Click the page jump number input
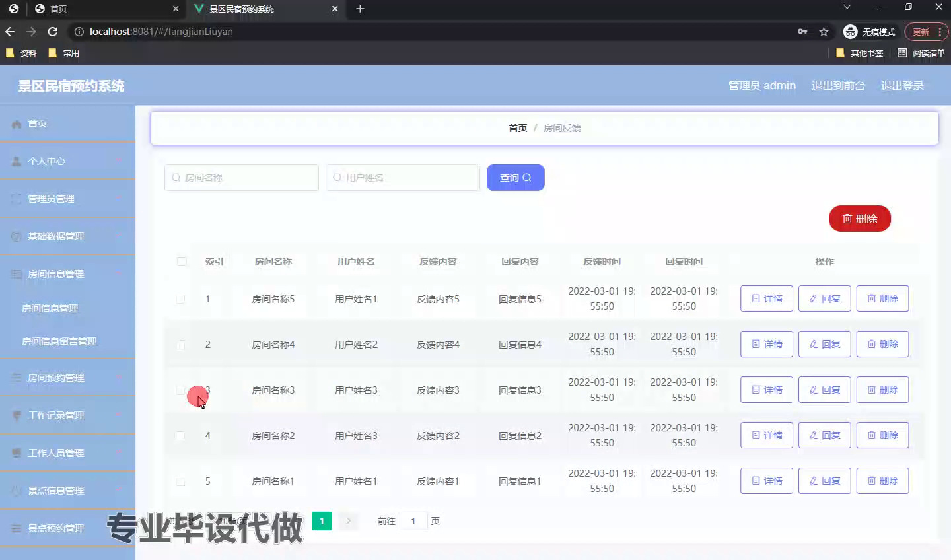 413,521
